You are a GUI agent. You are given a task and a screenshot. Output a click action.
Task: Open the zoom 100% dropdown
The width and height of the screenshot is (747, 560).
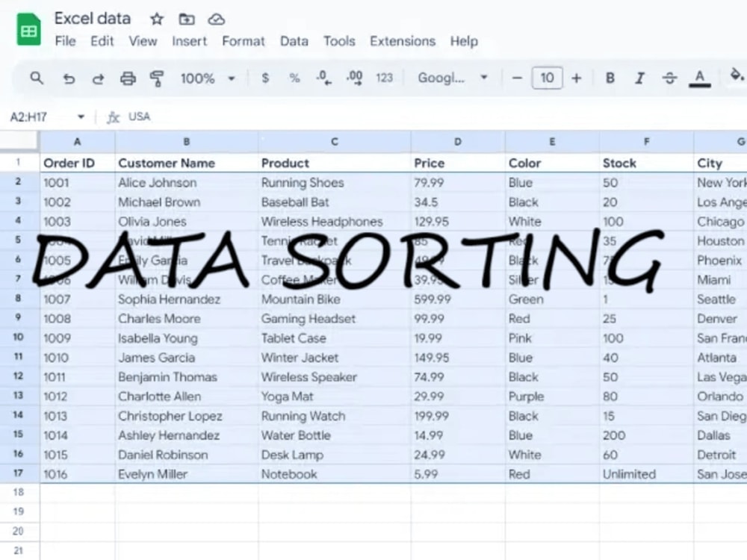pos(207,78)
